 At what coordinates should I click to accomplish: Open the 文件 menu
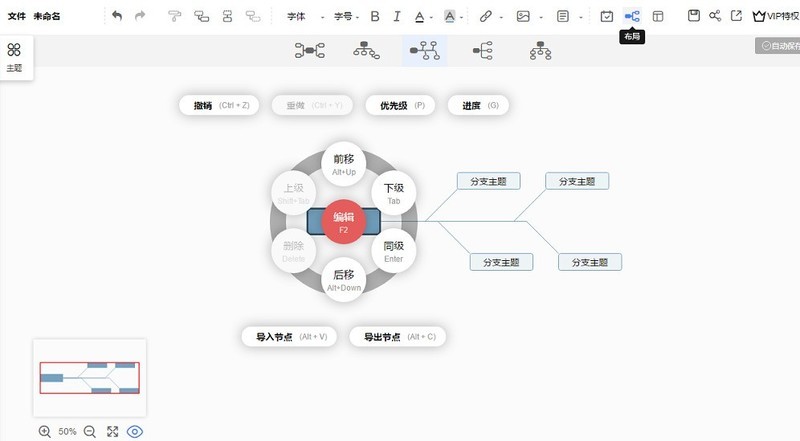(16, 16)
